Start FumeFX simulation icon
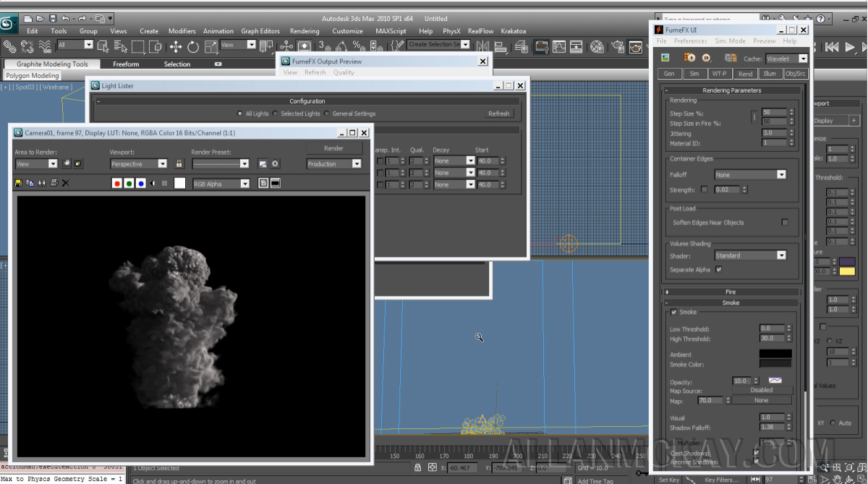Screen dimensions: 868x484 [x=689, y=58]
